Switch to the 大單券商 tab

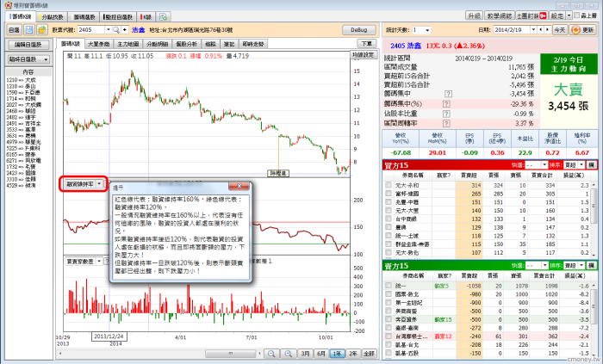[x=99, y=44]
